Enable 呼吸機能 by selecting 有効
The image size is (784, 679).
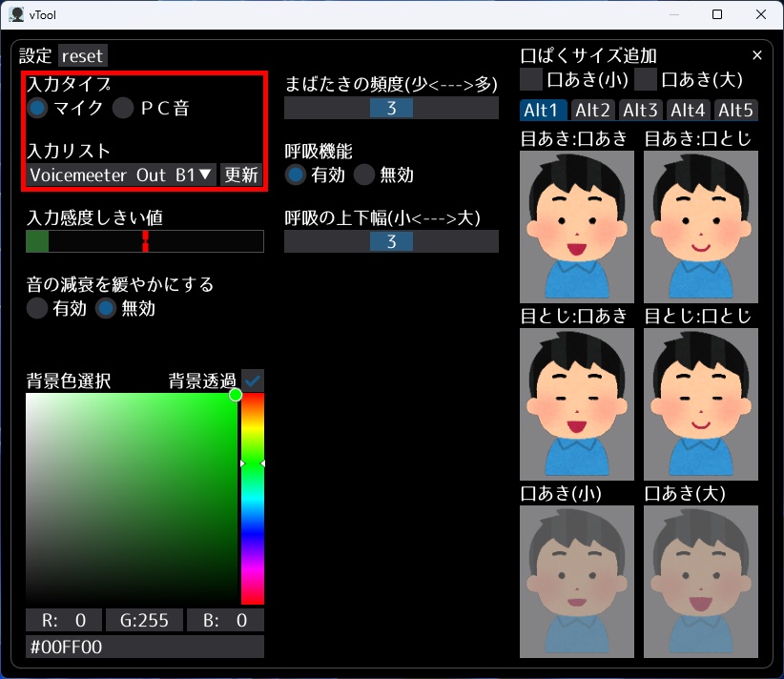click(297, 175)
